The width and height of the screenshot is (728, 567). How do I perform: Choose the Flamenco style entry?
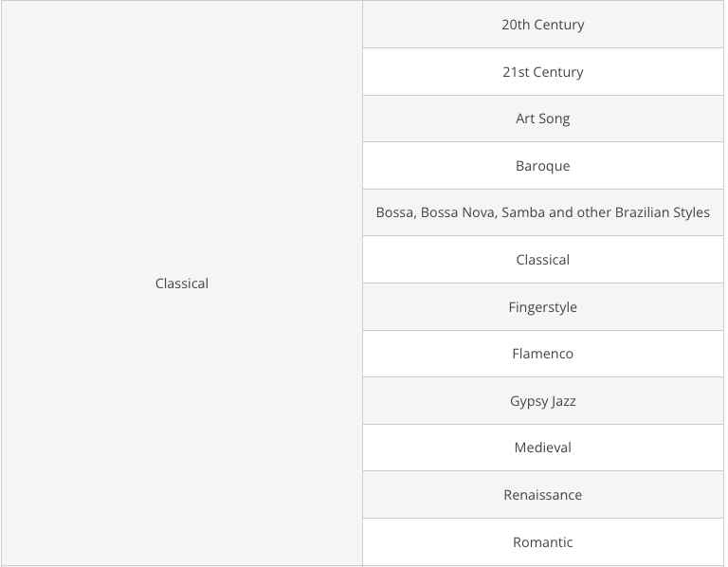pos(542,354)
